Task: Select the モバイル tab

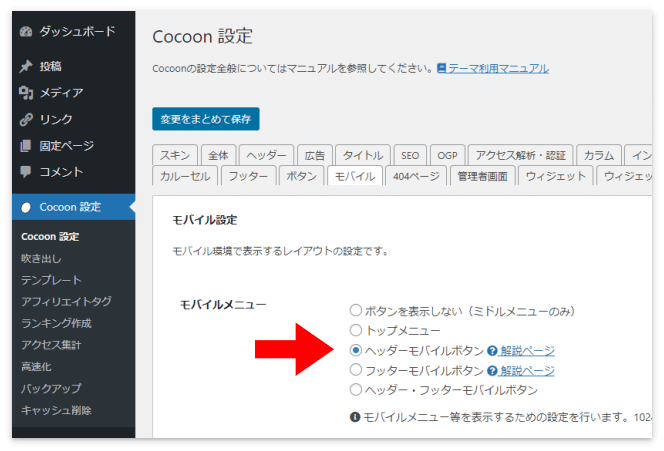Action: pos(355,176)
